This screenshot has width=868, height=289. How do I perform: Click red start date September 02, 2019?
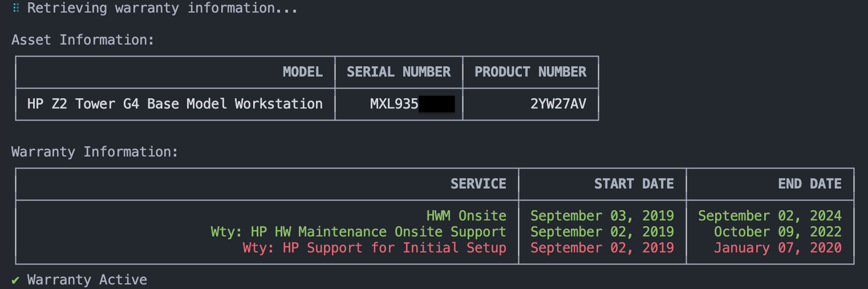[x=602, y=248]
